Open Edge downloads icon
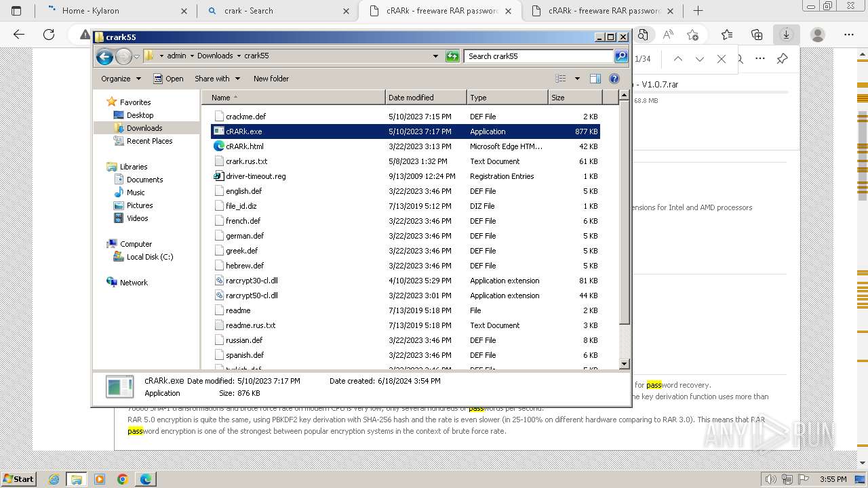Image resolution: width=868 pixels, height=488 pixels. click(787, 35)
